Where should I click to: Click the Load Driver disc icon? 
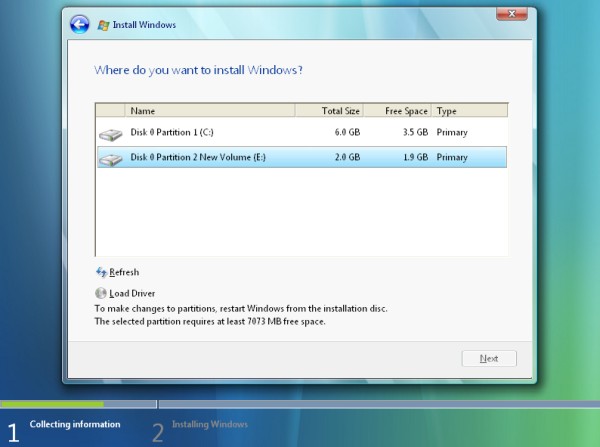coord(101,293)
